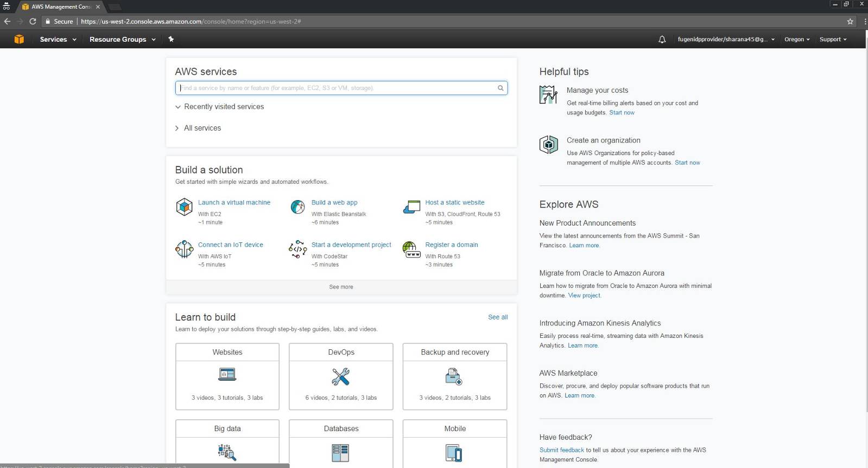This screenshot has height=468, width=868.
Task: Click the Mobile card icon
Action: 454,453
